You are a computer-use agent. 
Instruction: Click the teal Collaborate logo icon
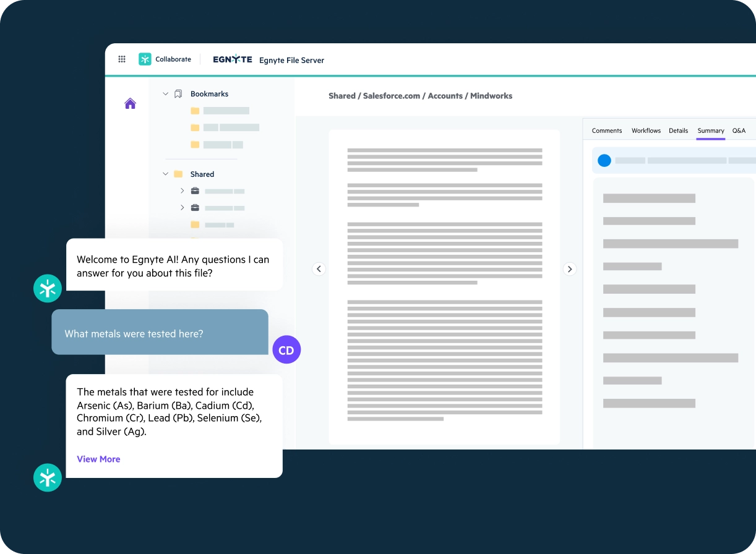pyautogui.click(x=144, y=59)
